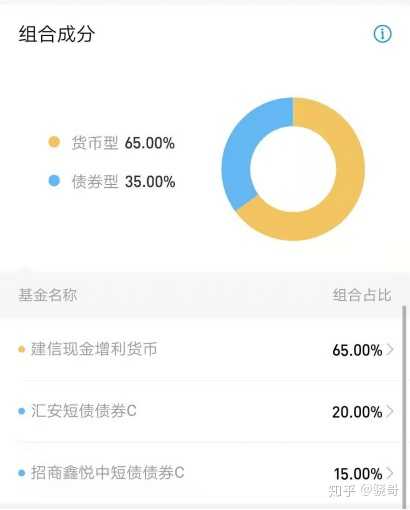Click the yellow 货币型 legend dot
The height and width of the screenshot is (510, 410).
point(54,142)
